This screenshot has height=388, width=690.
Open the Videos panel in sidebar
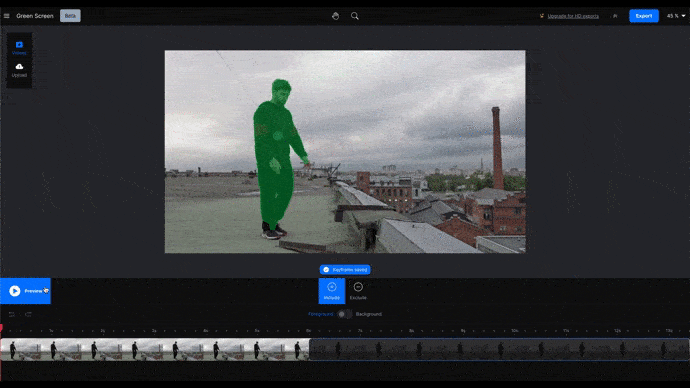click(19, 48)
